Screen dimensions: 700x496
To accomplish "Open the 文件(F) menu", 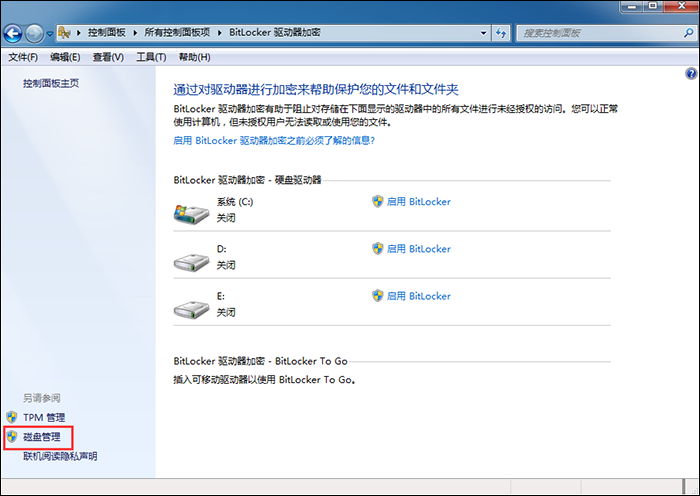I will point(23,57).
